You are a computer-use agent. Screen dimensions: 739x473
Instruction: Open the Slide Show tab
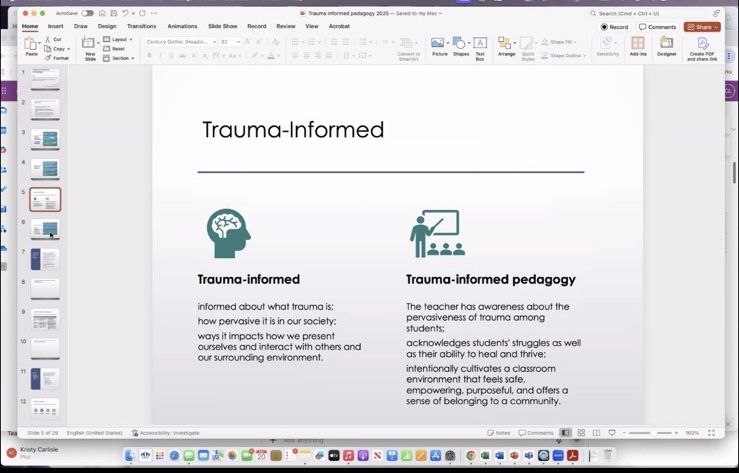point(223,26)
